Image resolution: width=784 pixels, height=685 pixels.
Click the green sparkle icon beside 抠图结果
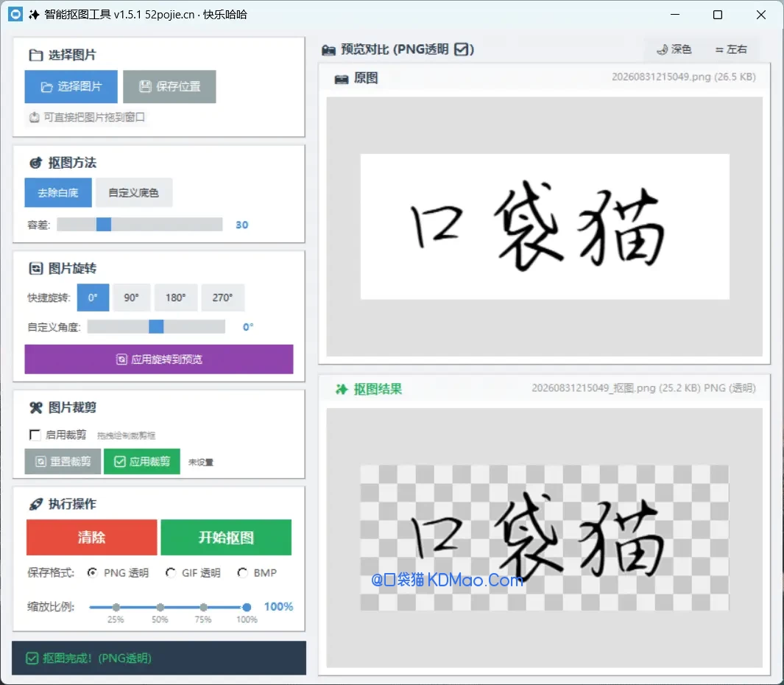(342, 390)
